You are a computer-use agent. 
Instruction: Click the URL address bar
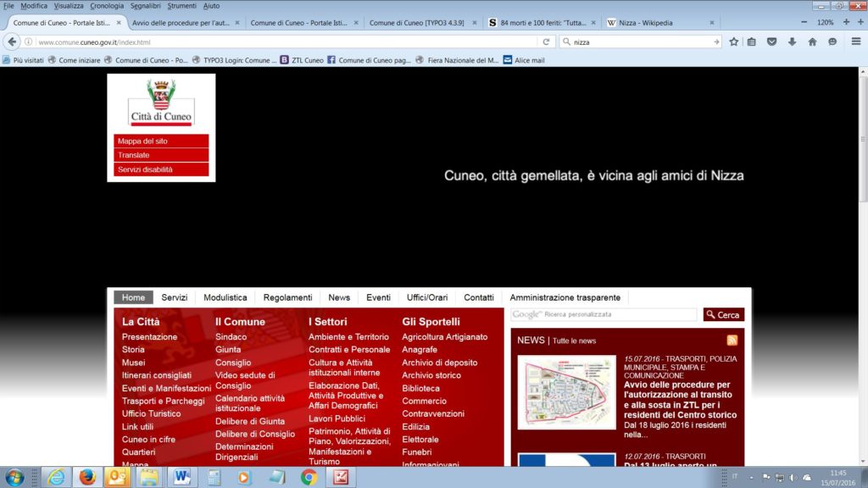(x=287, y=42)
